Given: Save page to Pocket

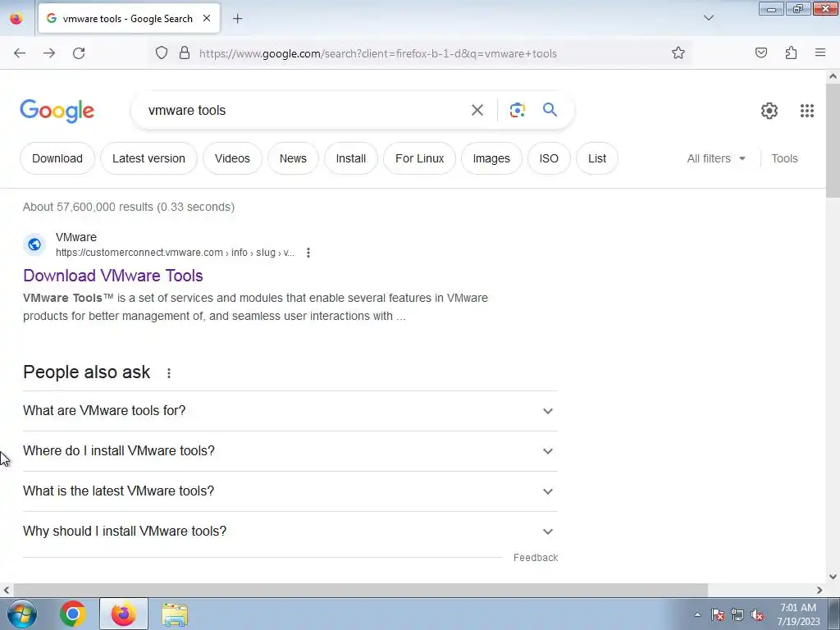Looking at the screenshot, I should [761, 52].
